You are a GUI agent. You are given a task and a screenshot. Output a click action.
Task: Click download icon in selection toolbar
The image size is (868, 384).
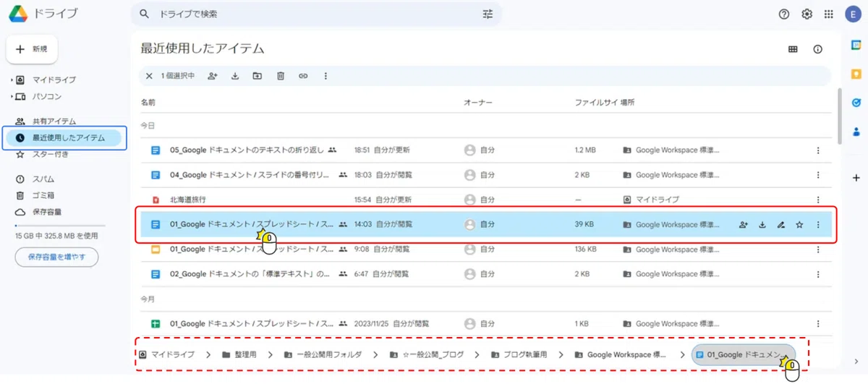pyautogui.click(x=235, y=76)
